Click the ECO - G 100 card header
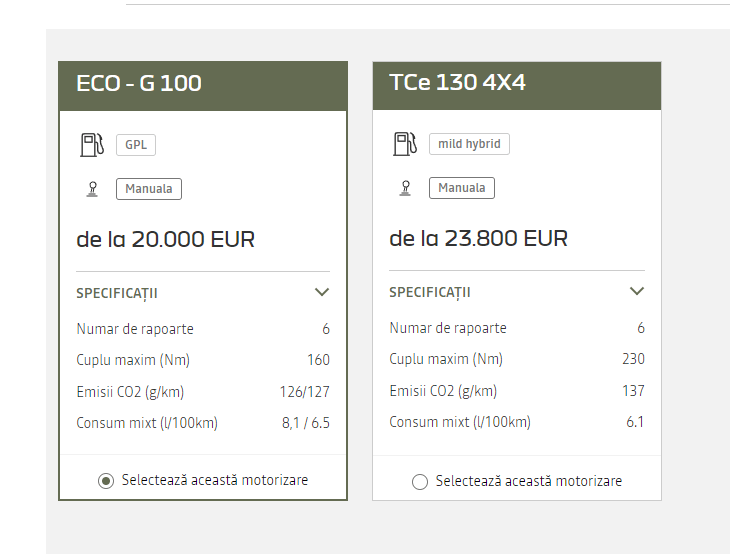Viewport: 730px width, 554px height. (x=203, y=86)
